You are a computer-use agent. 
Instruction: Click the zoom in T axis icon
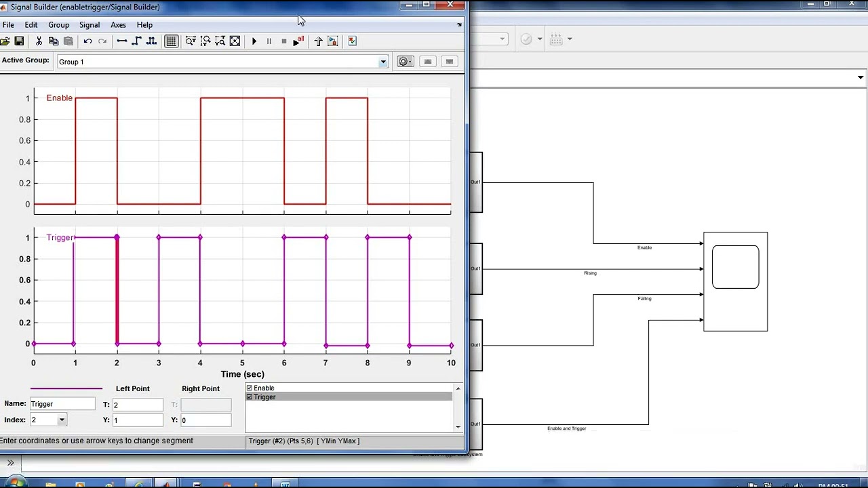pyautogui.click(x=191, y=41)
